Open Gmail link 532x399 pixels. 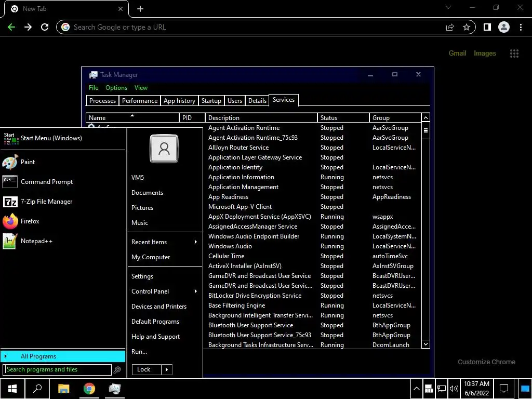(457, 54)
